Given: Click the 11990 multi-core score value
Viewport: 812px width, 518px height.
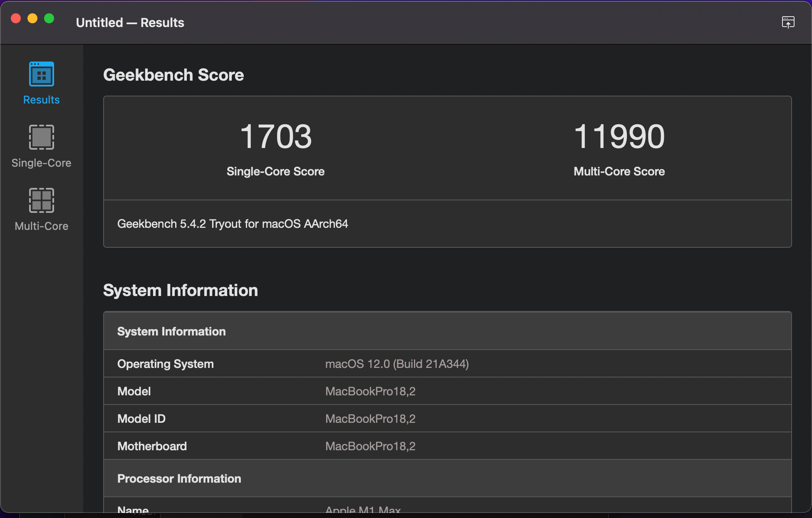Looking at the screenshot, I should click(x=619, y=136).
